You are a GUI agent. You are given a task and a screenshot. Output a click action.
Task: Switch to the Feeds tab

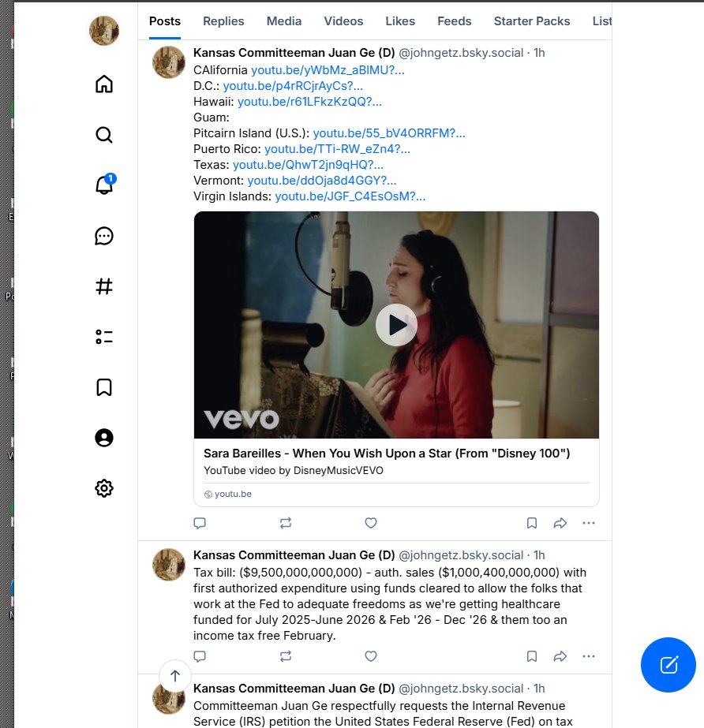click(455, 21)
